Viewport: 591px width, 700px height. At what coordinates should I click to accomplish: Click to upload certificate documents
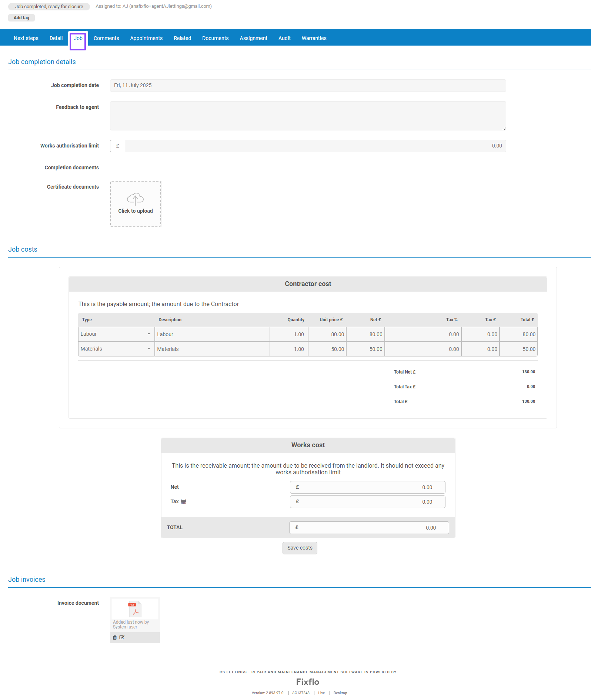[136, 204]
